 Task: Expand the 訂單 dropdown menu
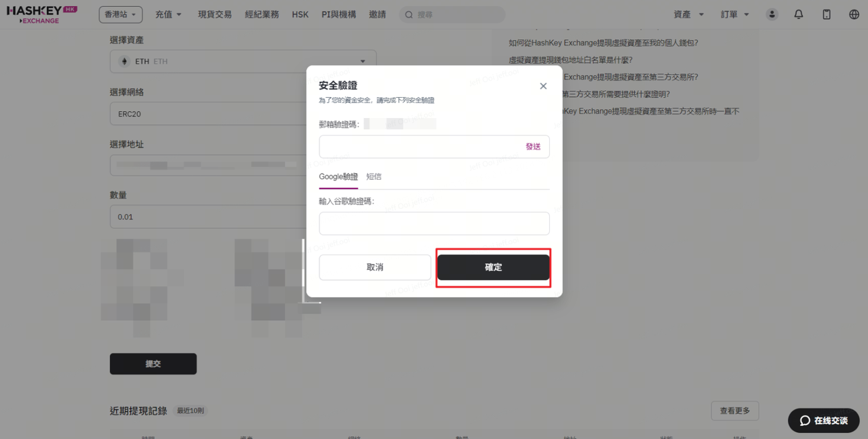click(735, 14)
